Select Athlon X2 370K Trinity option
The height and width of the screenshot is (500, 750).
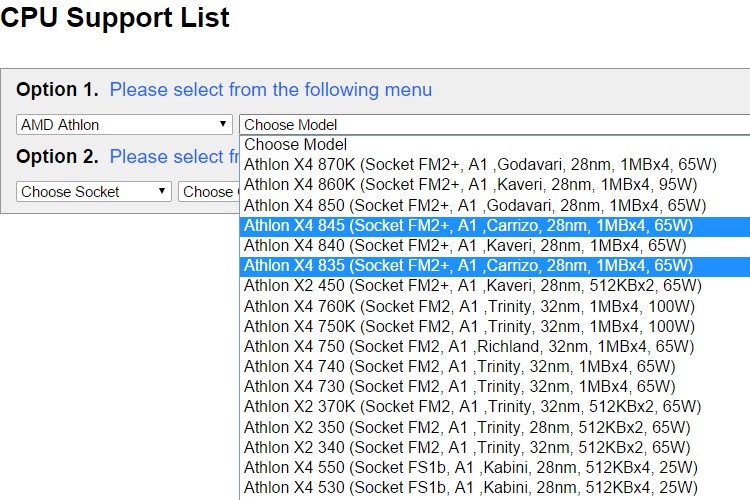tap(495, 407)
